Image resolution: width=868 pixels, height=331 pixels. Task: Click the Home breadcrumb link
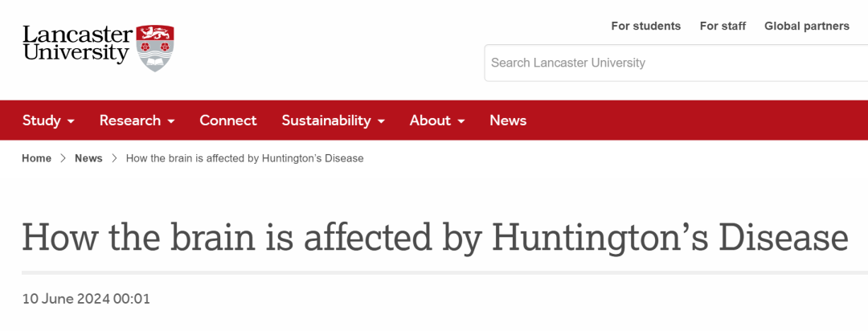point(36,158)
